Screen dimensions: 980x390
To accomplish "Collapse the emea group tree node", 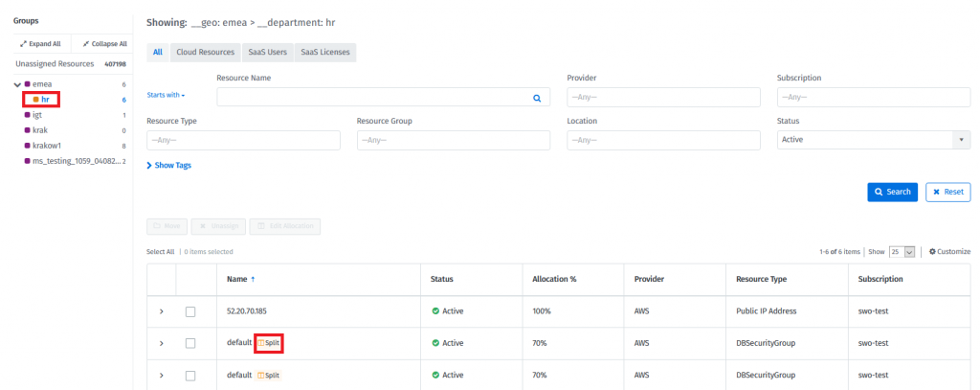I will tap(16, 84).
